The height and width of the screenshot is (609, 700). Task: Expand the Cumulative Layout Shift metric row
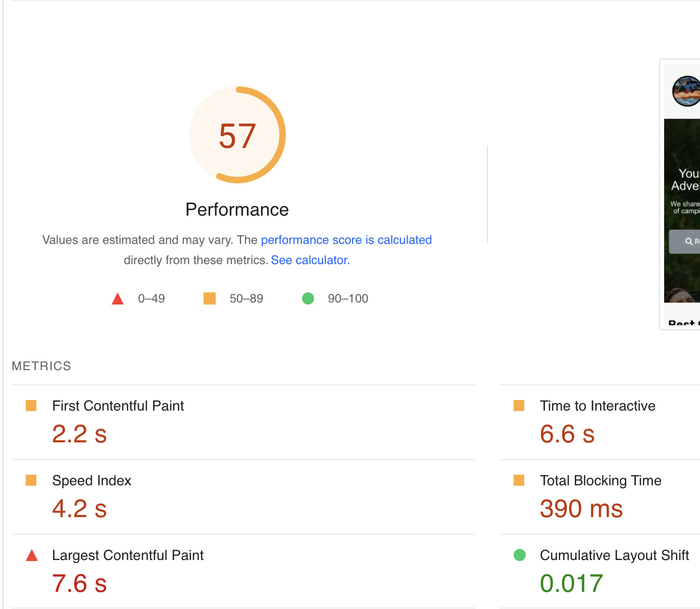pyautogui.click(x=614, y=555)
